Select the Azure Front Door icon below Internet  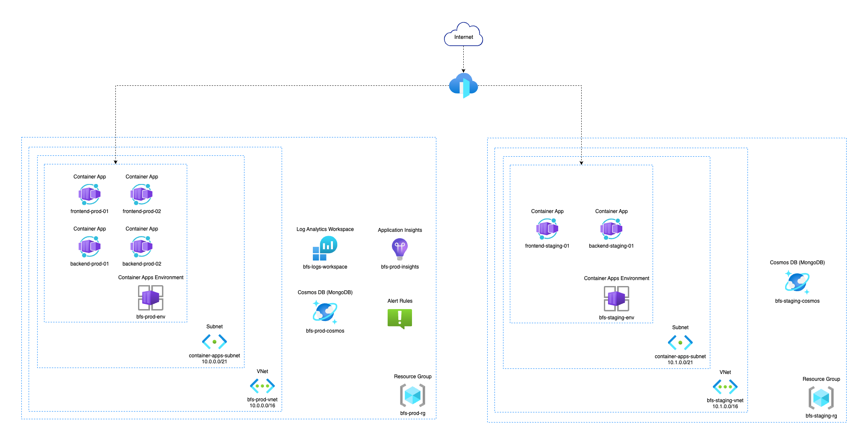point(463,85)
